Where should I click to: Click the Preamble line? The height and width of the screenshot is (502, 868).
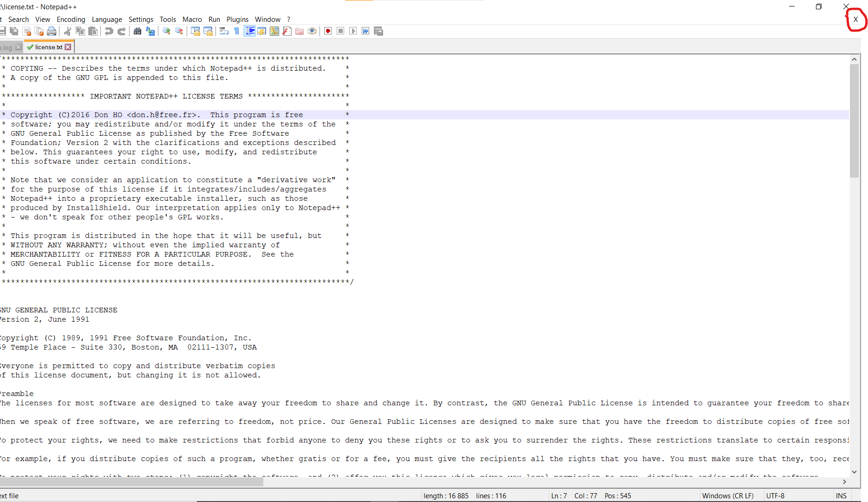click(17, 394)
